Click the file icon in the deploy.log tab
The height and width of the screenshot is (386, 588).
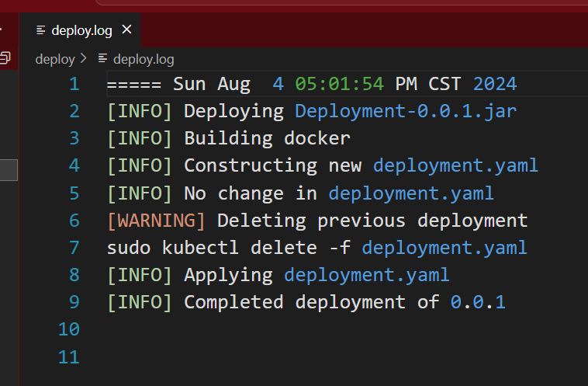point(40,31)
